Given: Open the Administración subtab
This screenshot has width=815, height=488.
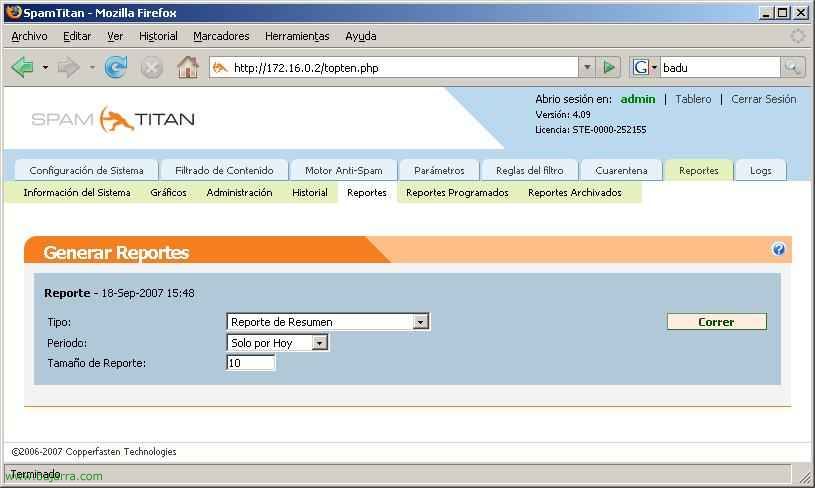Looking at the screenshot, I should [x=239, y=192].
